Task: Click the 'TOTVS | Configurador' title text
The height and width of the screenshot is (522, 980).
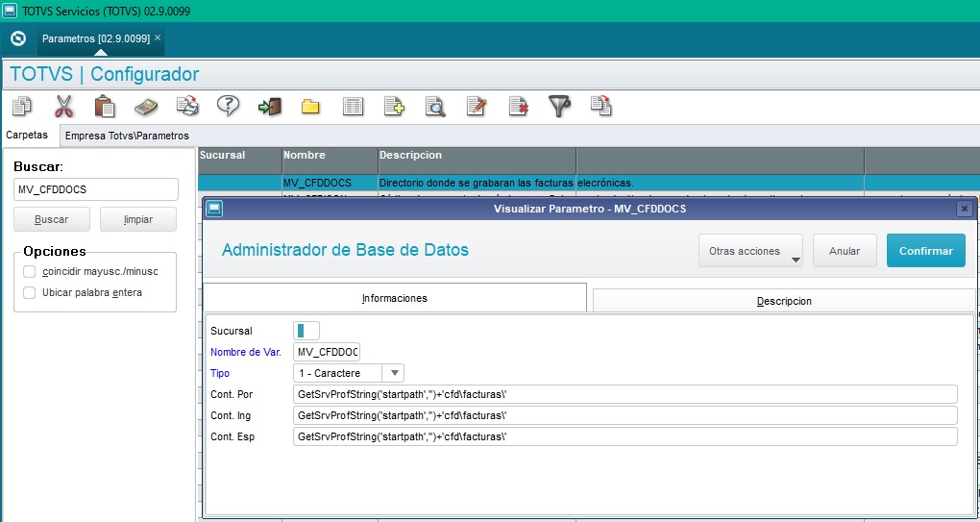Action: click(105, 74)
